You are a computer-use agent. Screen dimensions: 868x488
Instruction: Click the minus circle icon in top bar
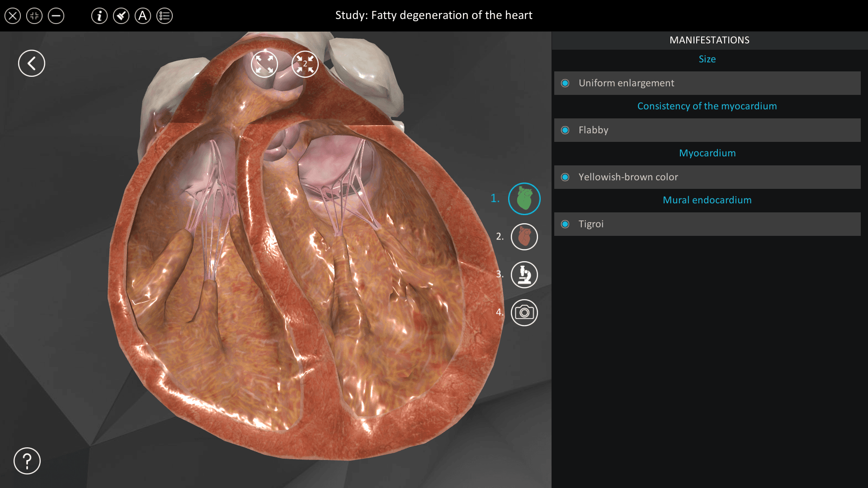point(56,16)
